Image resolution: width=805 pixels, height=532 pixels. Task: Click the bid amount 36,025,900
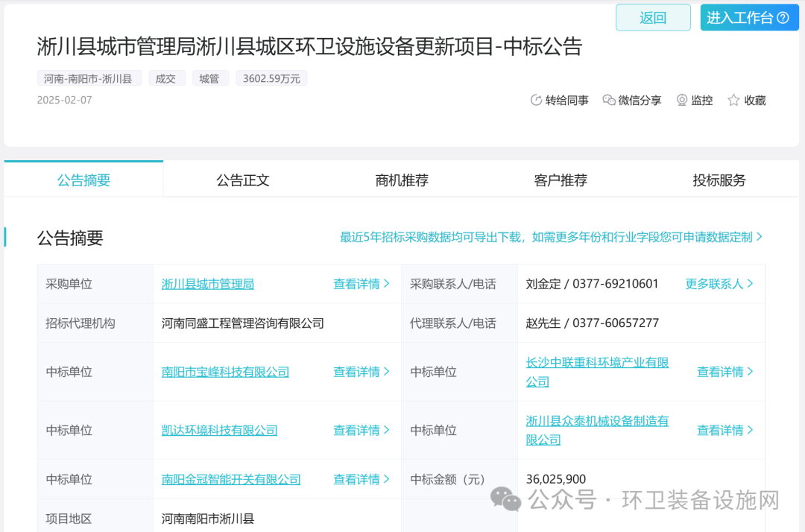click(x=556, y=479)
